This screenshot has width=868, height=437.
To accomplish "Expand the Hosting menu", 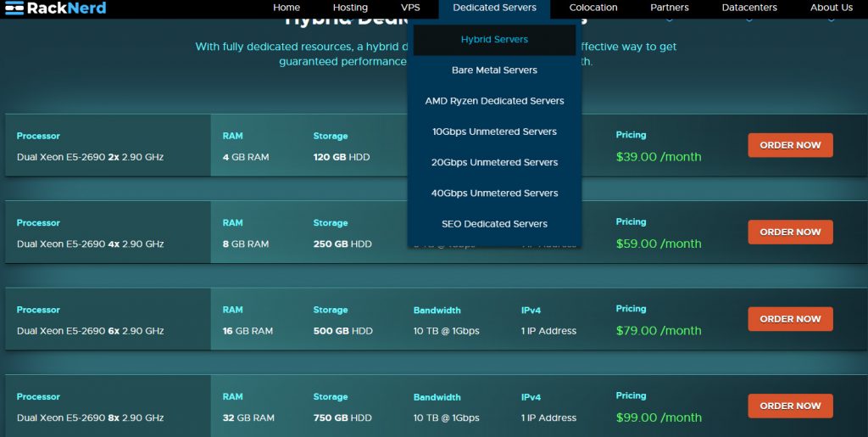I will (x=350, y=8).
